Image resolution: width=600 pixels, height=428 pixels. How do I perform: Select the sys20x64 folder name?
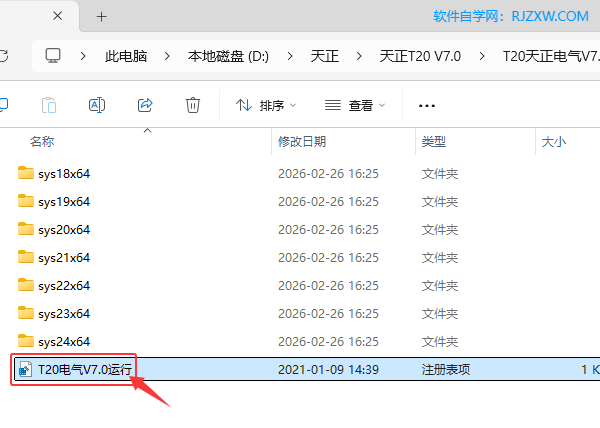coord(64,229)
